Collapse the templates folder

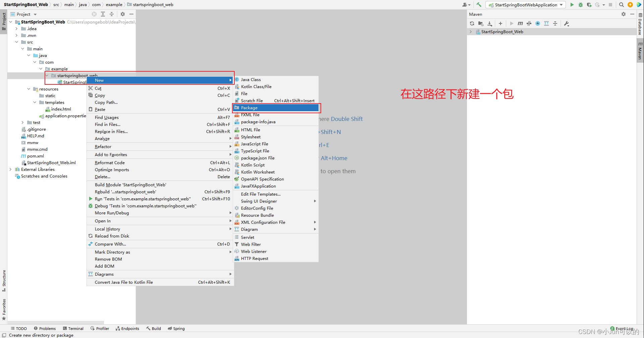click(35, 103)
